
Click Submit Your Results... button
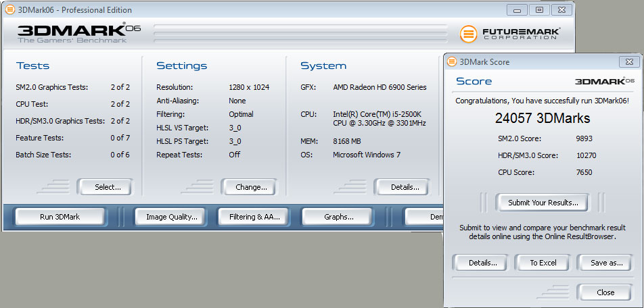click(x=543, y=203)
